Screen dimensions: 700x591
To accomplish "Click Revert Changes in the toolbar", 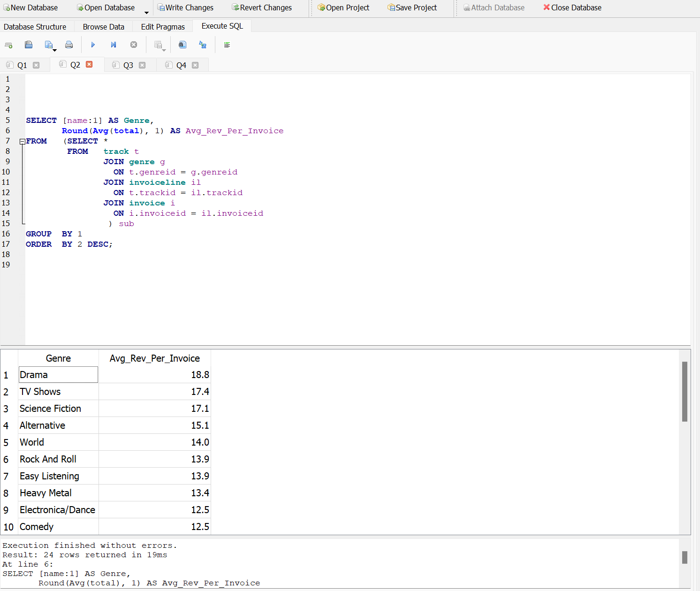I will tap(261, 8).
